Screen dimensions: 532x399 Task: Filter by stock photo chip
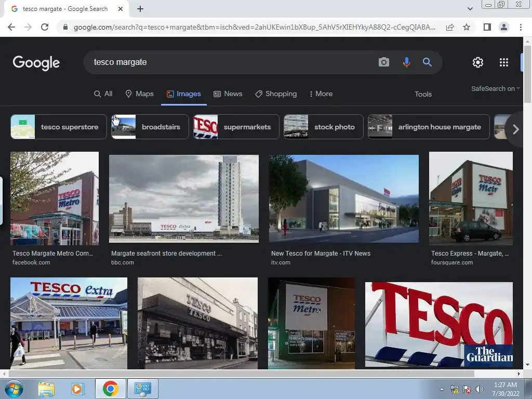(x=323, y=127)
